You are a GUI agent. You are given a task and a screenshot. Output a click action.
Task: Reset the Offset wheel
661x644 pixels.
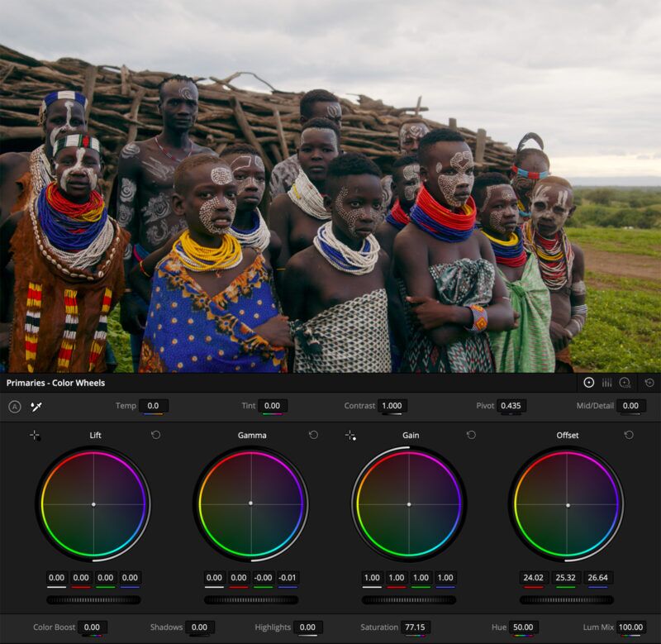click(629, 435)
